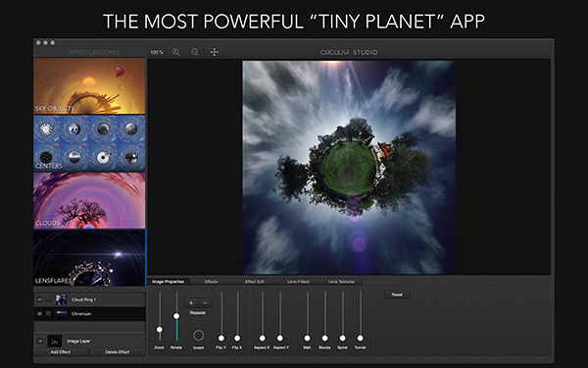Open the Clouds effect category
The image size is (588, 368).
click(x=89, y=200)
